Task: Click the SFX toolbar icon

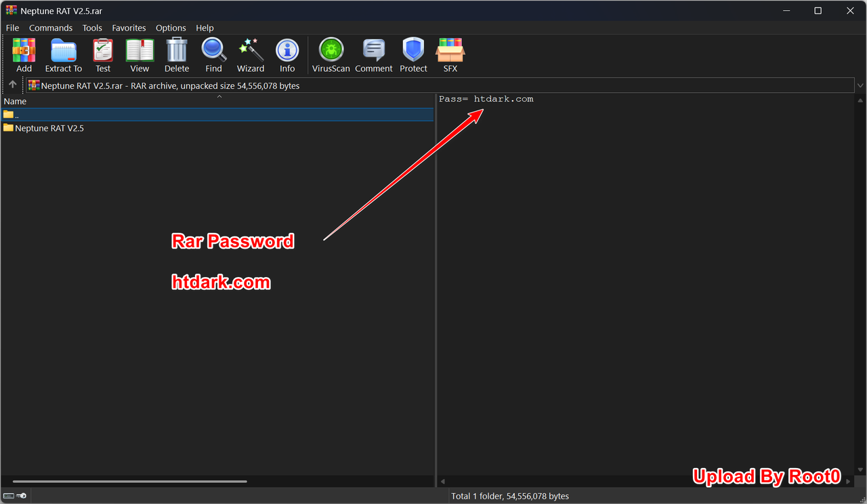Action: pos(450,55)
